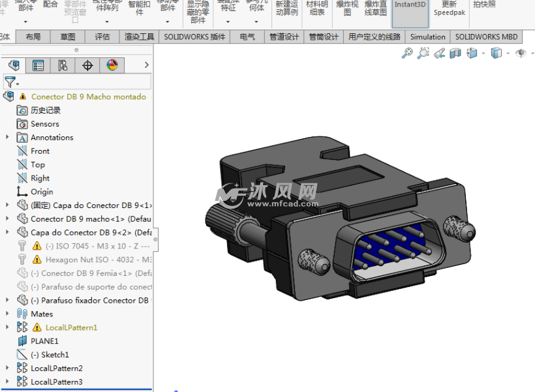Expand the Mates folder

7,314
